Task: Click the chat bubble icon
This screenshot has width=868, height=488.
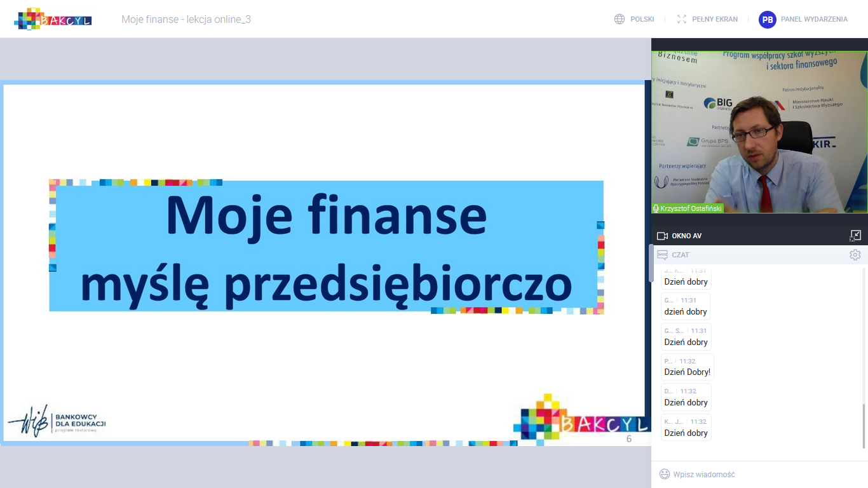Action: click(662, 255)
